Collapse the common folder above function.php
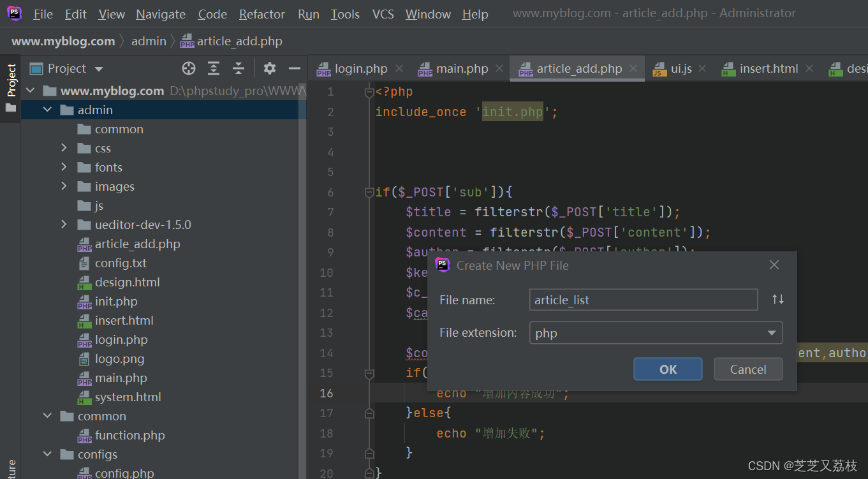Screen dimensions: 868x479 click(47, 416)
